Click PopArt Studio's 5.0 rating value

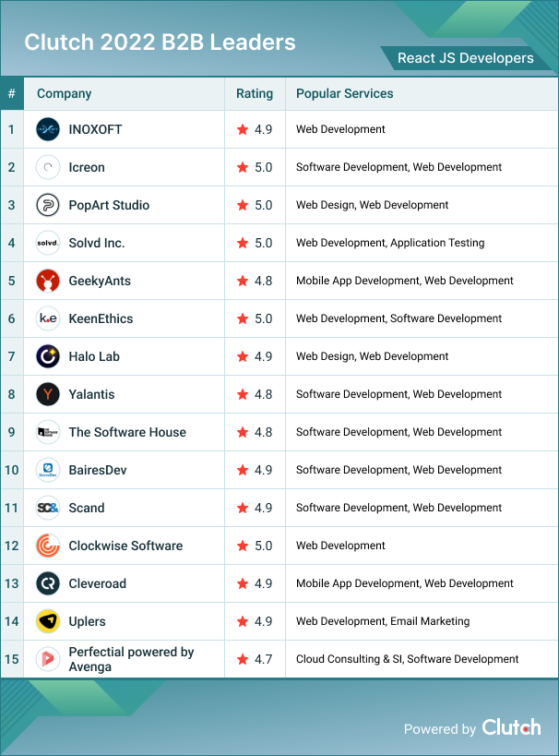coord(264,205)
